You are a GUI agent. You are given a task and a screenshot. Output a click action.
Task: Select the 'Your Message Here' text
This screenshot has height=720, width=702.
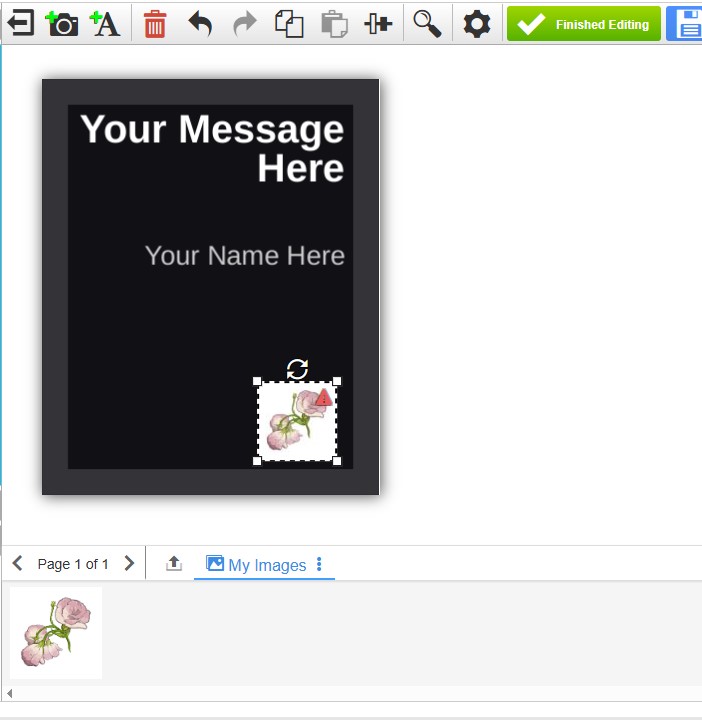pos(212,148)
